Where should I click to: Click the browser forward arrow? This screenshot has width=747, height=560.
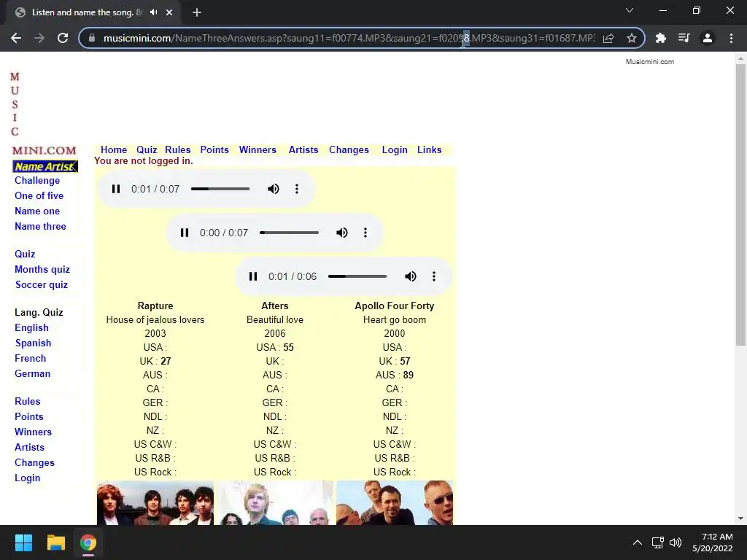tap(39, 38)
